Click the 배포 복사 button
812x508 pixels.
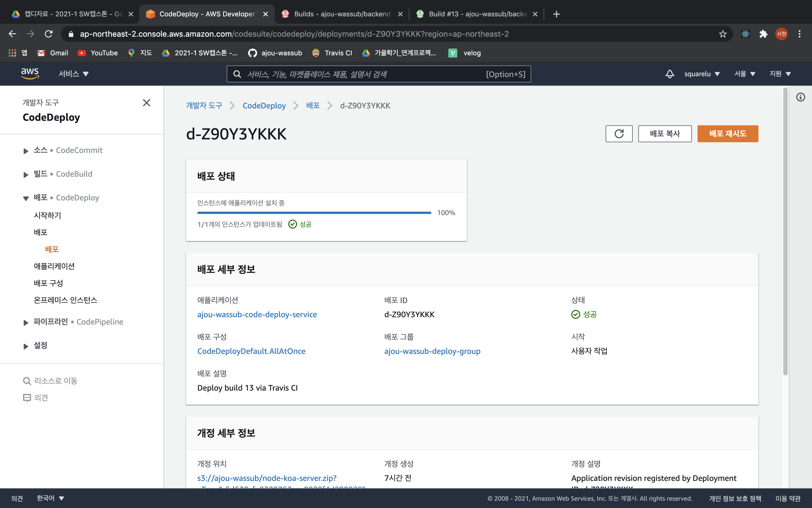coord(665,134)
